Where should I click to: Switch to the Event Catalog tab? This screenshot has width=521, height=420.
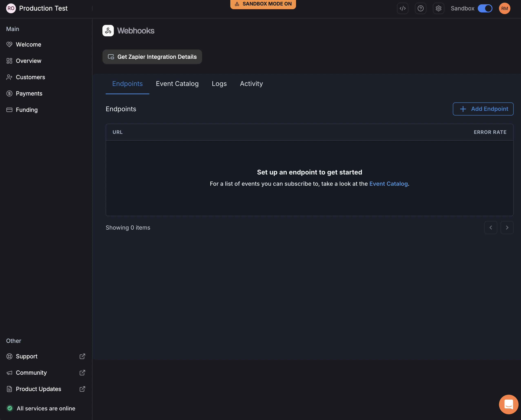click(177, 84)
